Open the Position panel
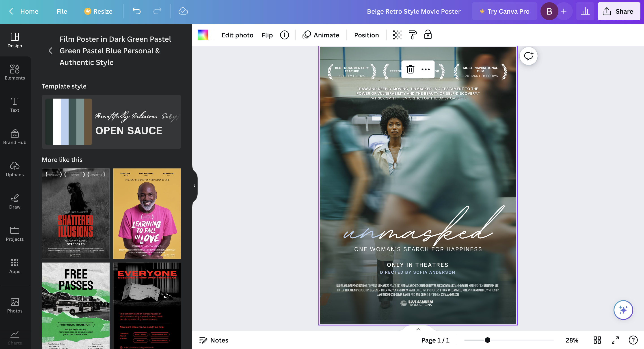The image size is (644, 349). pyautogui.click(x=367, y=35)
